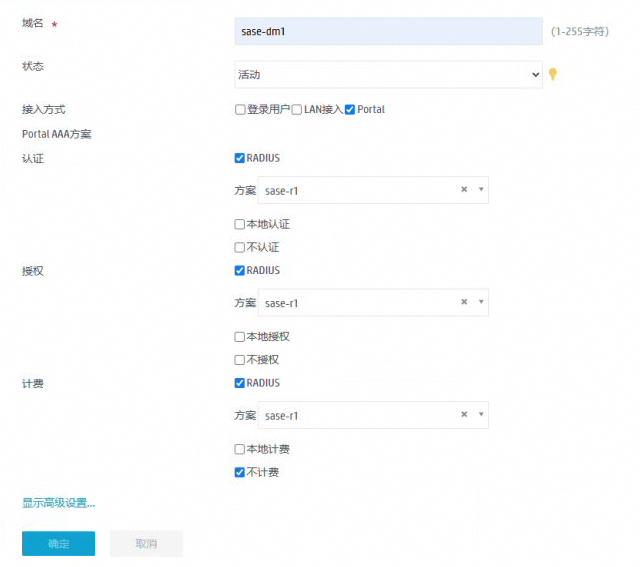This screenshot has height=567, width=640.
Task: Clear the 计费 方案 selection with its x icon
Action: click(464, 414)
